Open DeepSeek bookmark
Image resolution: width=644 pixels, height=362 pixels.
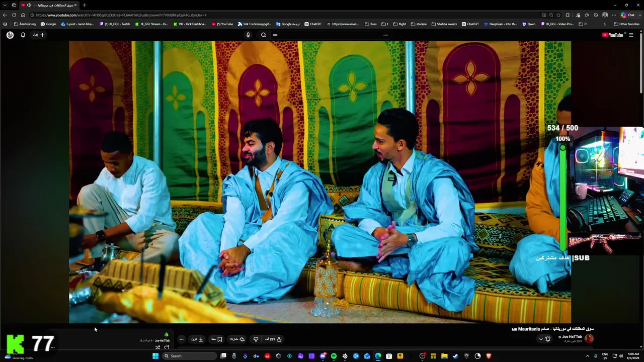[500, 24]
